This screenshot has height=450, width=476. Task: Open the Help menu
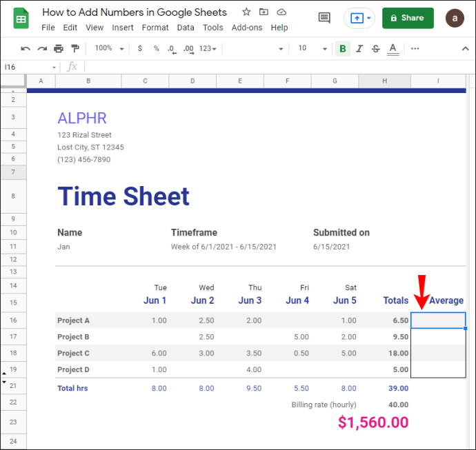pyautogui.click(x=279, y=28)
